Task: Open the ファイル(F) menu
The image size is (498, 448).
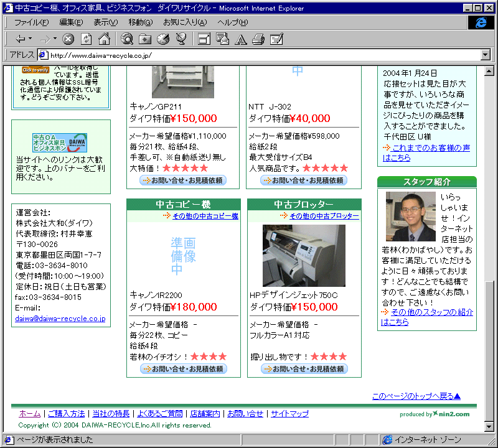Action: (x=32, y=22)
